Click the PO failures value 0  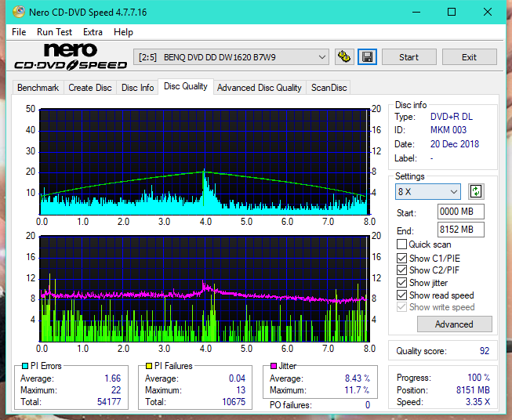tap(368, 405)
